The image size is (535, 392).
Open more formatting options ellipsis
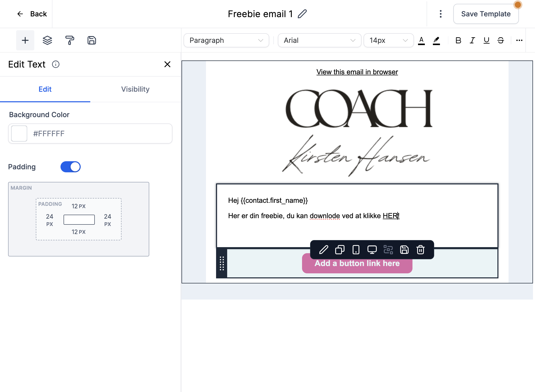point(519,40)
